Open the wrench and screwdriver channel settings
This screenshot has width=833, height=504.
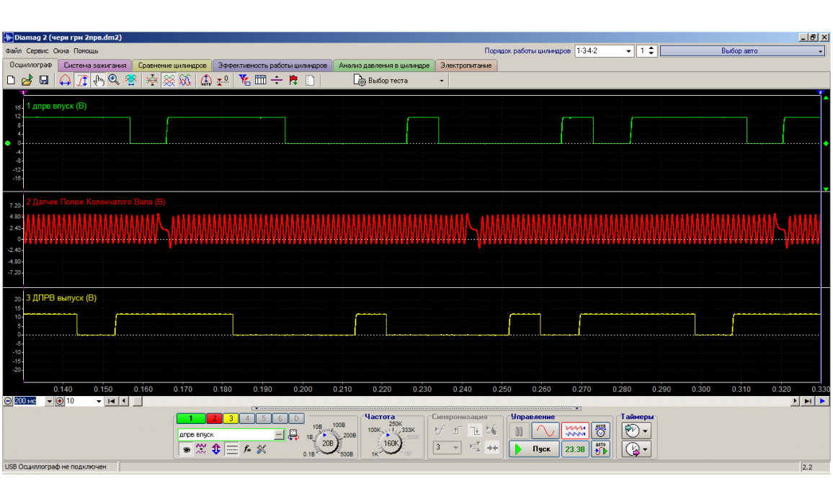click(262, 449)
